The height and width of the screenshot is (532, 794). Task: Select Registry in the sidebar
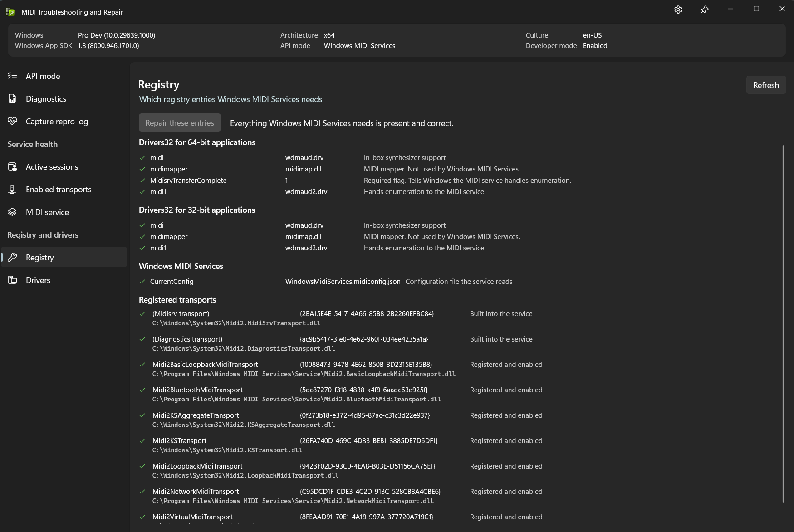click(x=64, y=257)
